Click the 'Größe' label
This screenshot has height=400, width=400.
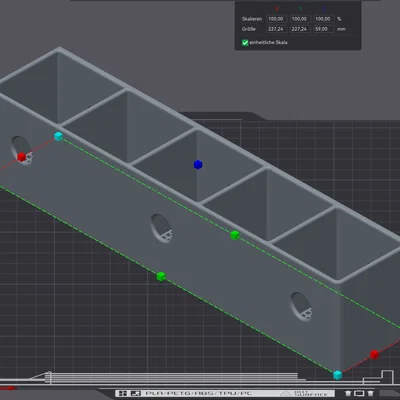click(249, 29)
